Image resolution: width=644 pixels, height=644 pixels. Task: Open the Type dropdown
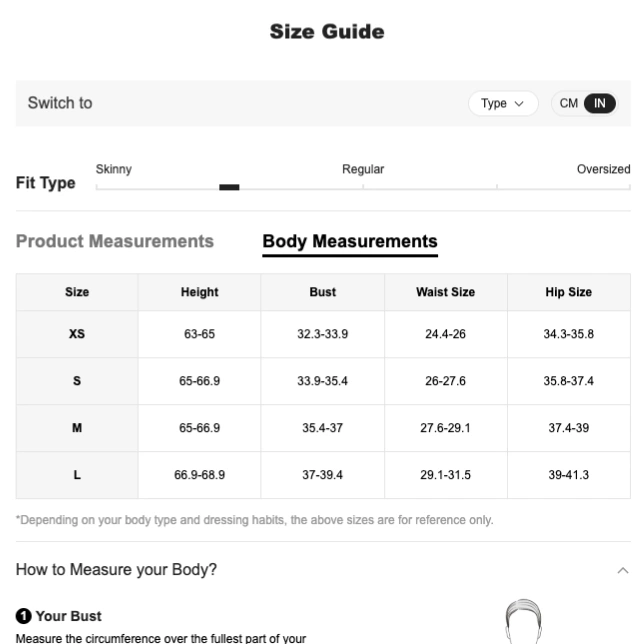click(503, 103)
